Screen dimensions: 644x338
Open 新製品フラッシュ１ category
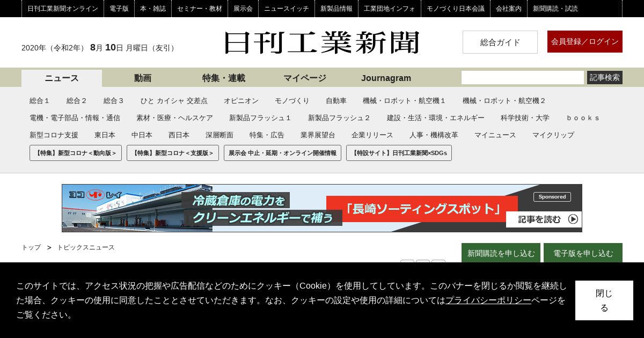[260, 118]
